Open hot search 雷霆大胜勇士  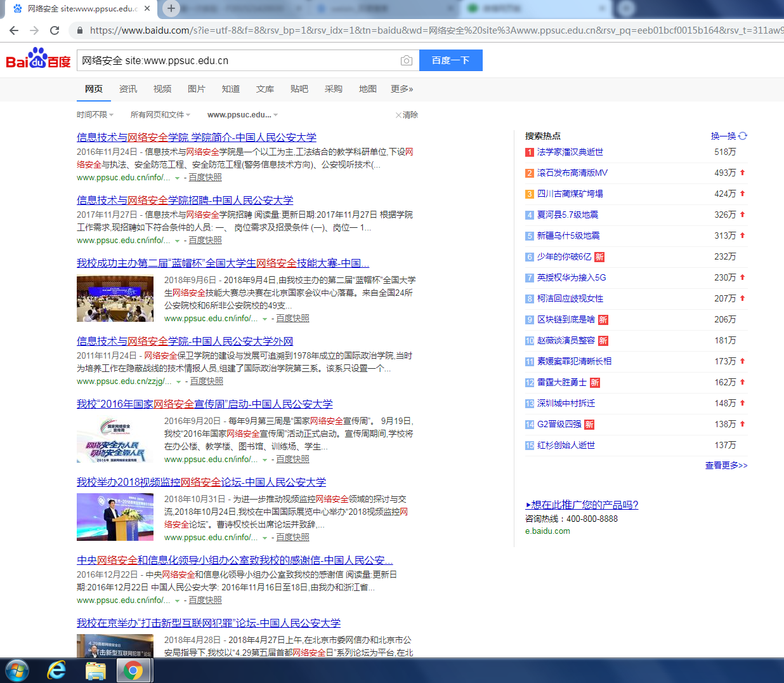[562, 382]
